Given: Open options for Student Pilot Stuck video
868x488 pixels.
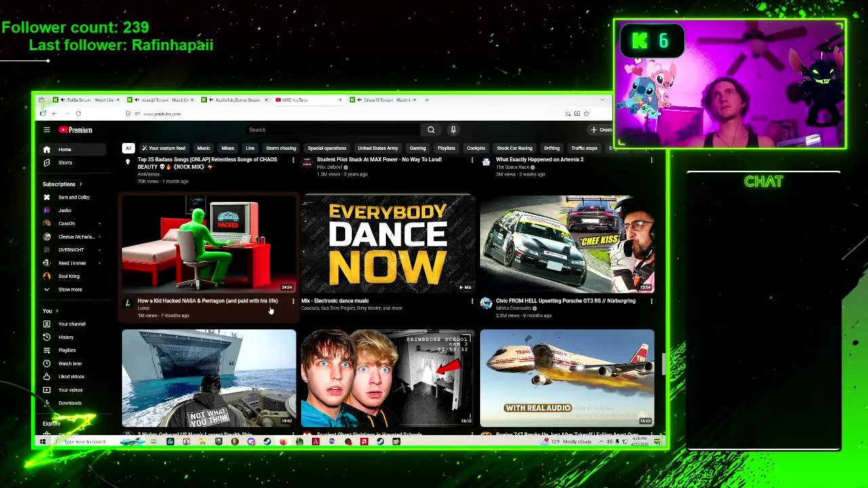Looking at the screenshot, I should (472, 160).
